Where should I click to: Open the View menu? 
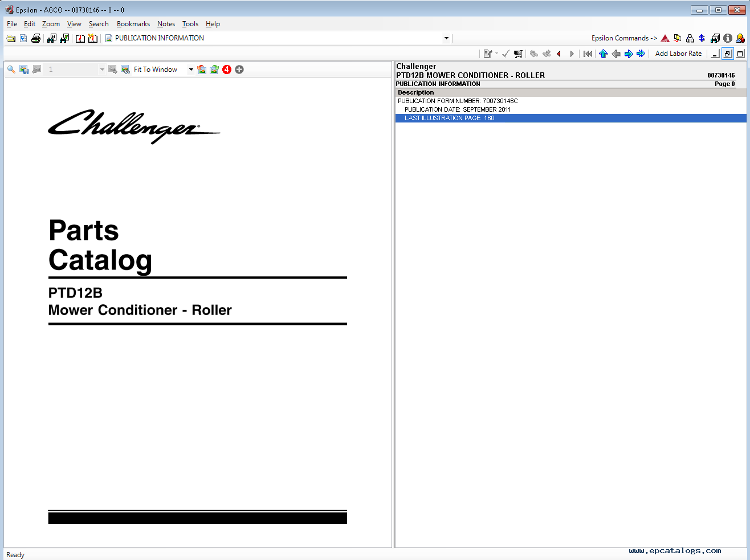pos(74,24)
